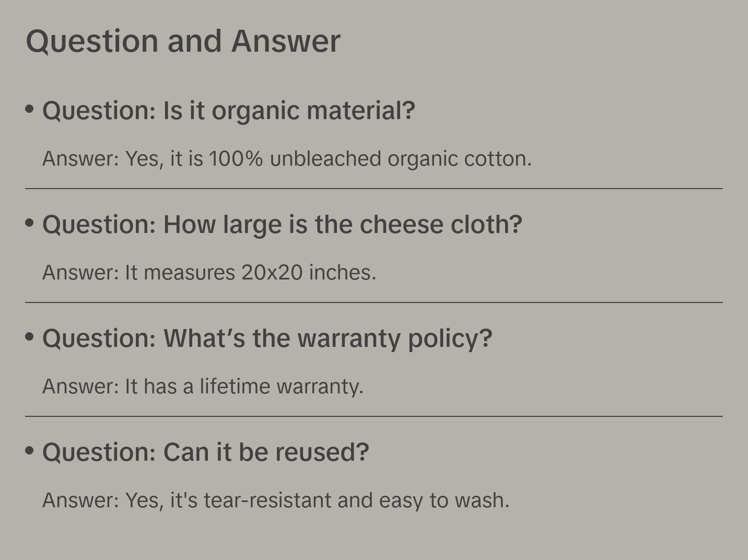Click the divider line below the organic cotton answer
This screenshot has height=560, width=748.
374,189
